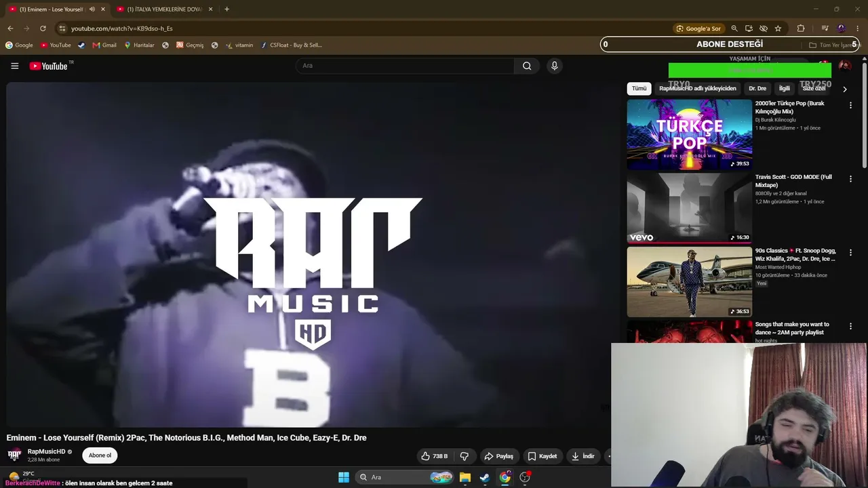Dislike the video with the thumbs down

tap(465, 456)
